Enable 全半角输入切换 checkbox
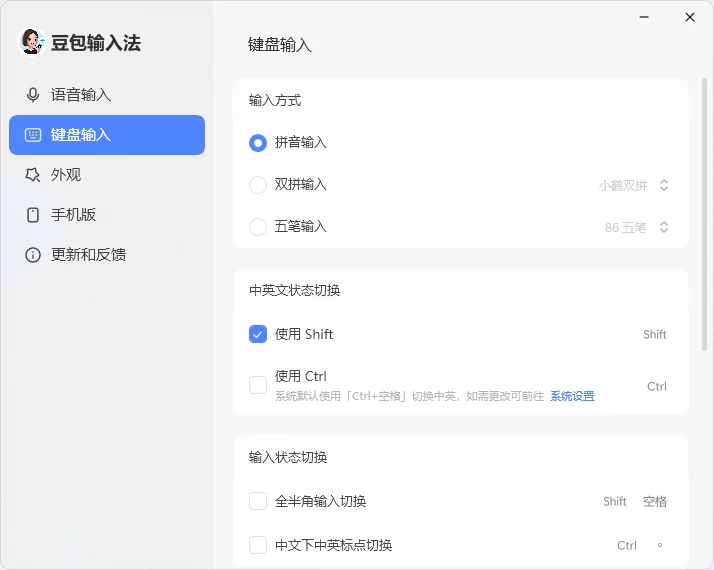The image size is (714, 570). point(258,501)
